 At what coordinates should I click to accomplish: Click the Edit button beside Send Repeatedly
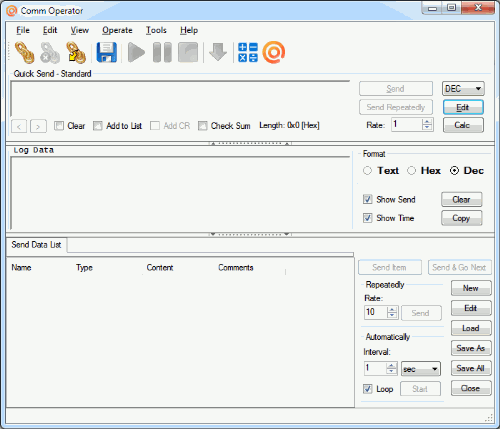(463, 107)
